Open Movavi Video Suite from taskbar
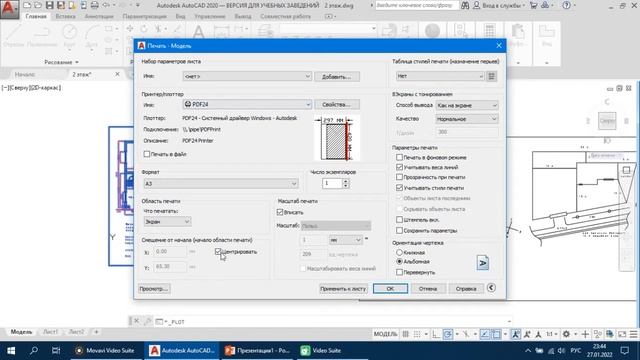 105,350
